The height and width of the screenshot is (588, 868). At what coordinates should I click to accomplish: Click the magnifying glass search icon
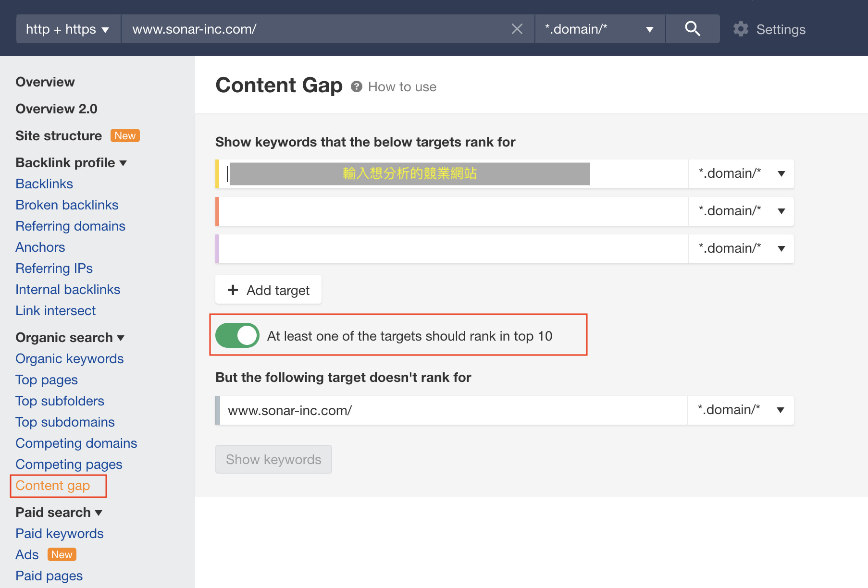tap(692, 29)
